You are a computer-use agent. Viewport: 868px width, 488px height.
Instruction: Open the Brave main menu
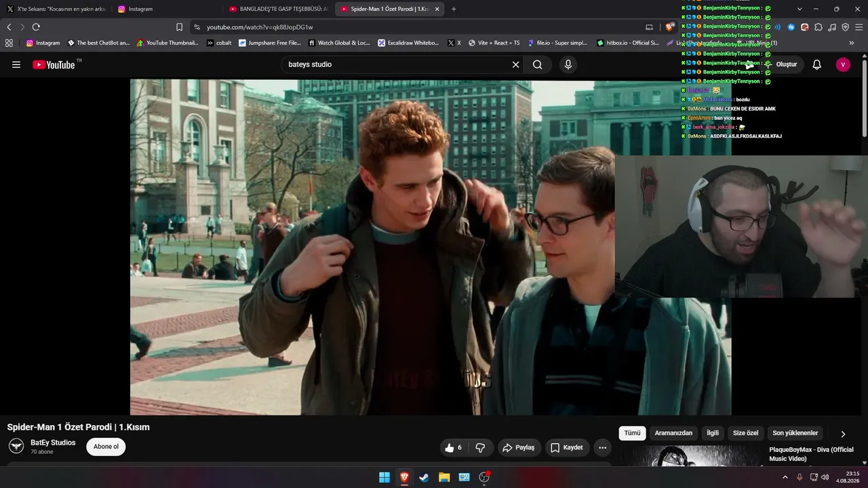[859, 27]
